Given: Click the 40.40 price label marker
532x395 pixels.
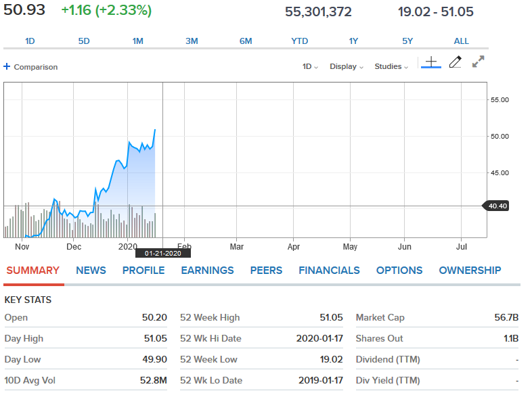Looking at the screenshot, I should [x=497, y=206].
